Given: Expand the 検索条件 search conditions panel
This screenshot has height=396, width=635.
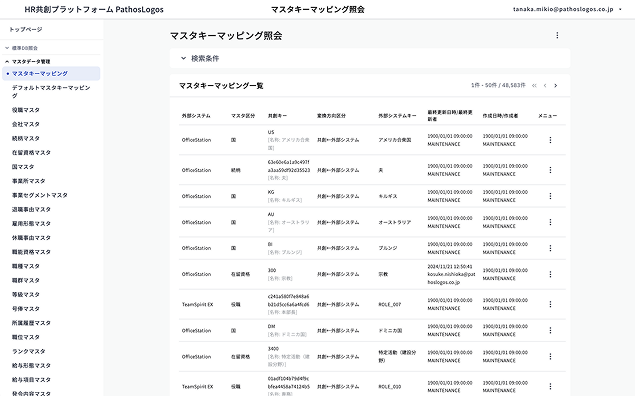Looking at the screenshot, I should tap(370, 58).
